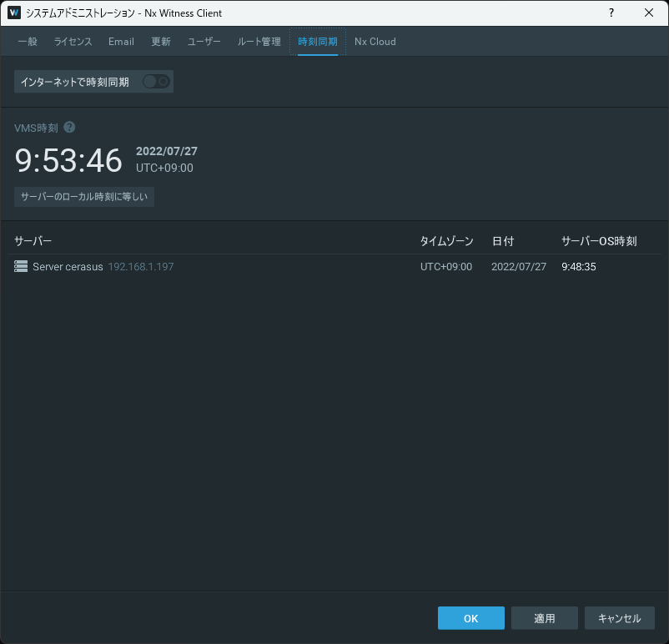
Task: Select the ユーザー tab
Action: [x=204, y=42]
